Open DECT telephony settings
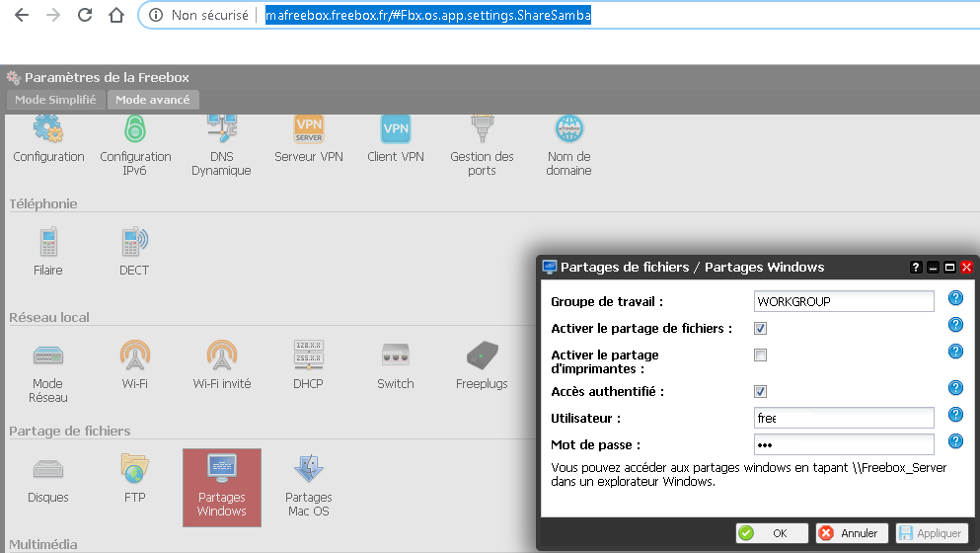The image size is (980, 553). (134, 252)
